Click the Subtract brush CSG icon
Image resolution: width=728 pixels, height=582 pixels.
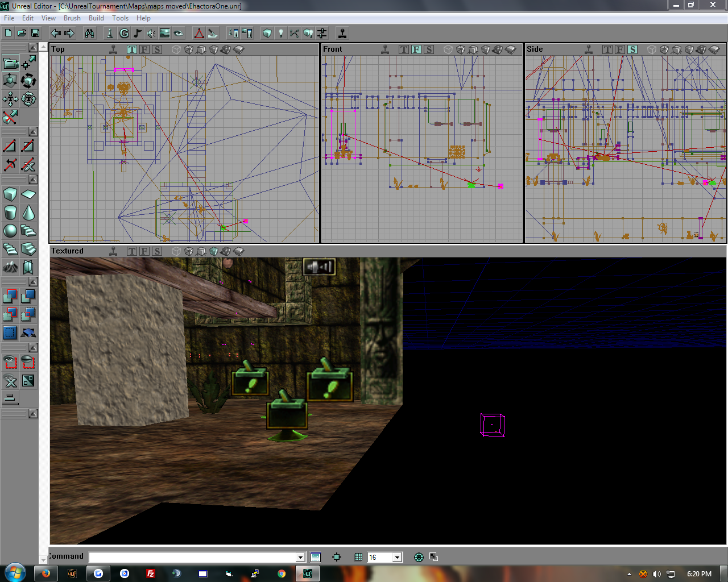(28, 296)
